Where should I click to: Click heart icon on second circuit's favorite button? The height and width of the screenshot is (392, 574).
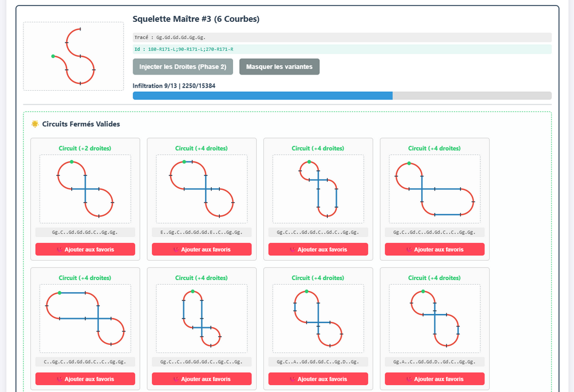click(x=176, y=249)
